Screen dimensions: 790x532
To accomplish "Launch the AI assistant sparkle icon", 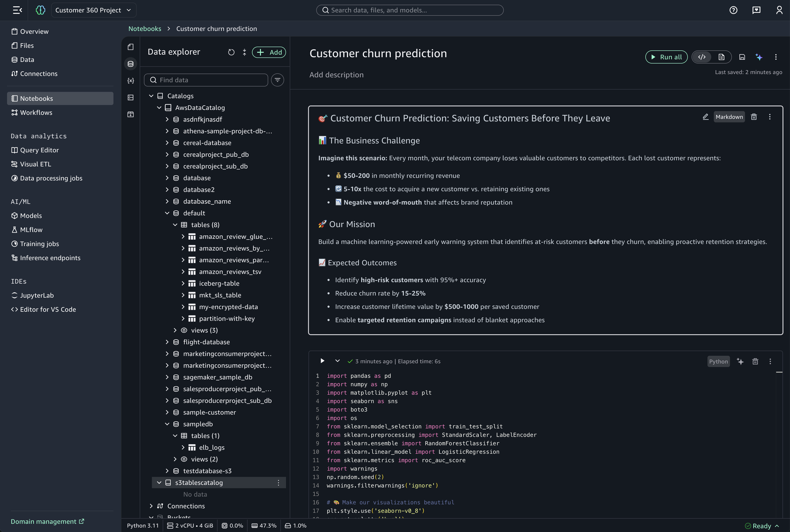I will [759, 57].
